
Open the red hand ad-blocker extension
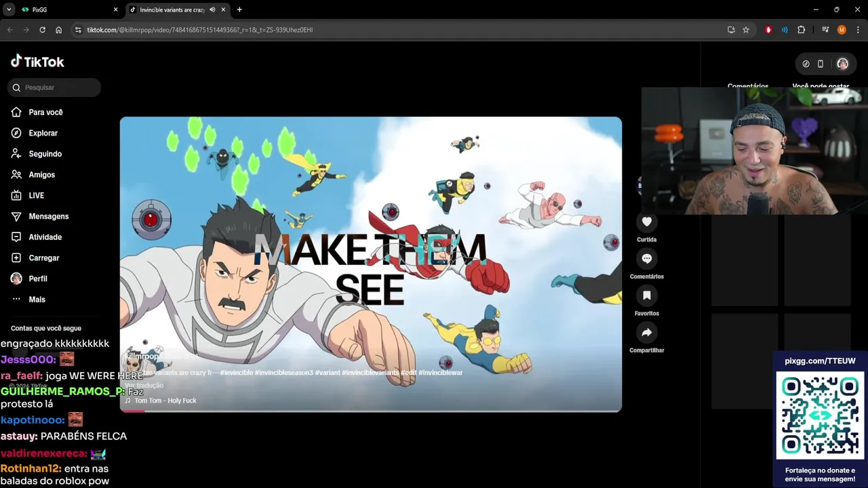(768, 30)
